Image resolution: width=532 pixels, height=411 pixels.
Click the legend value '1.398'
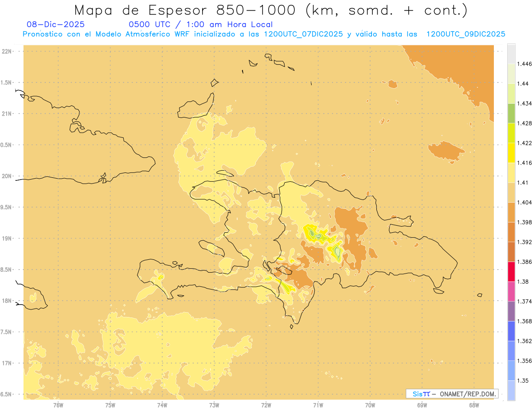525,222
